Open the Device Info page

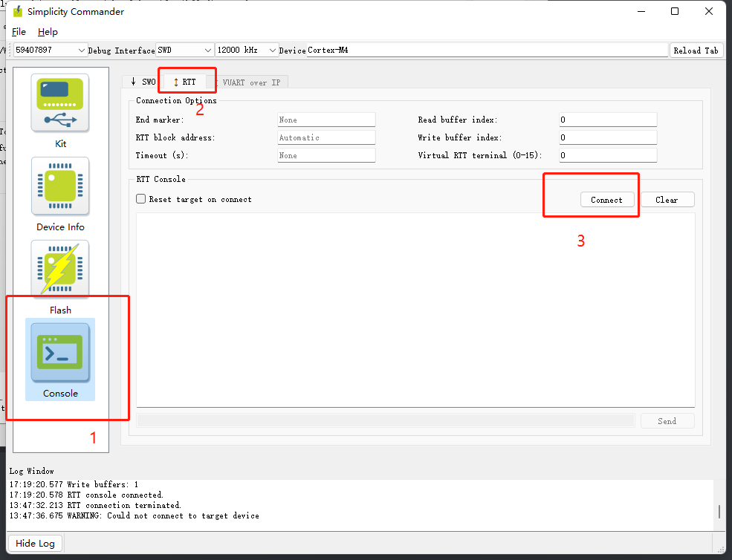[x=60, y=186]
